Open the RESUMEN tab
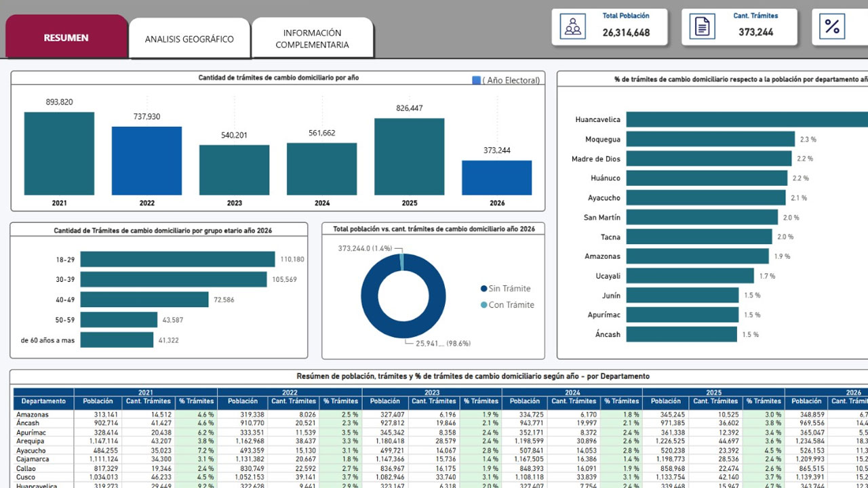868x488 pixels. pos(66,37)
